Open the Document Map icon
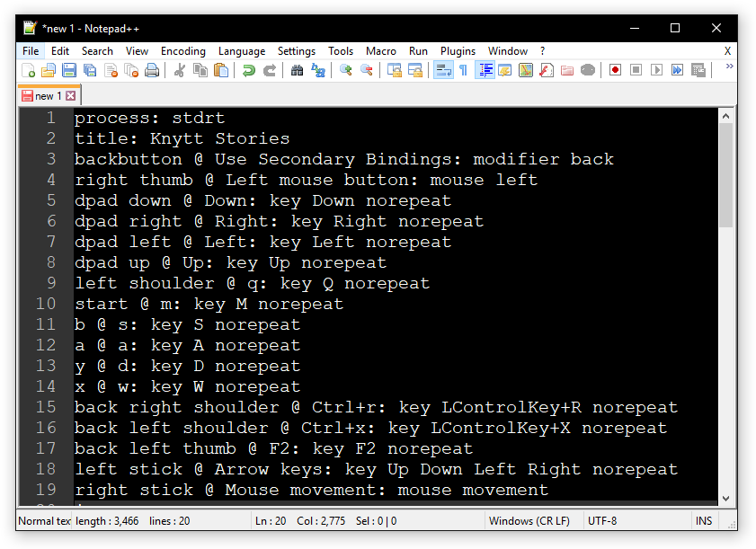 [526, 70]
